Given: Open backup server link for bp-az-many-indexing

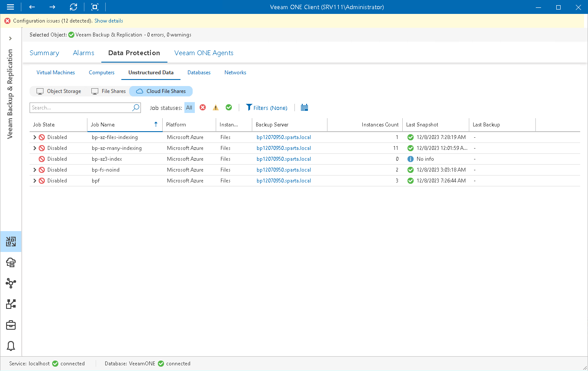Looking at the screenshot, I should (284, 148).
